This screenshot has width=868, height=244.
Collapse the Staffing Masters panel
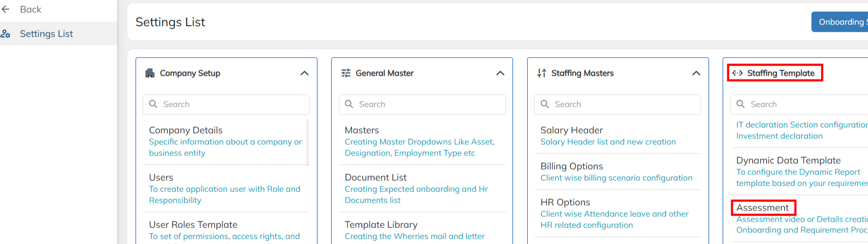(x=696, y=73)
